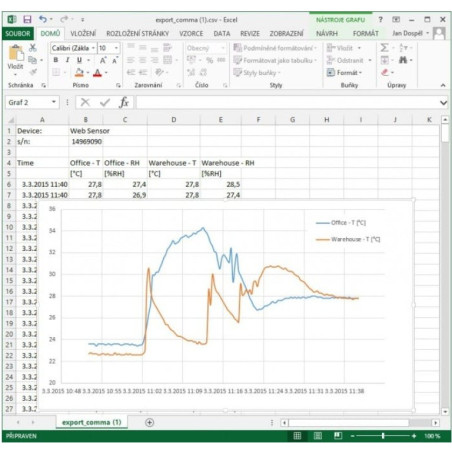This screenshot has width=452, height=452.
Task: Click the Warehouse - T legend entry
Action: (348, 239)
